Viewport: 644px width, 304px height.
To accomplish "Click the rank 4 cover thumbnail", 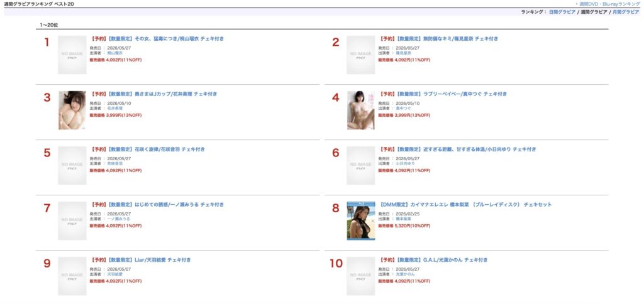I will pos(360,111).
